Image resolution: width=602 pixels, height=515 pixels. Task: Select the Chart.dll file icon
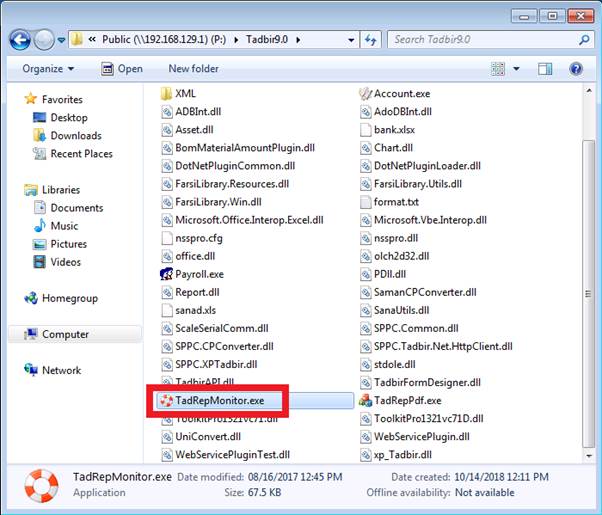[365, 148]
